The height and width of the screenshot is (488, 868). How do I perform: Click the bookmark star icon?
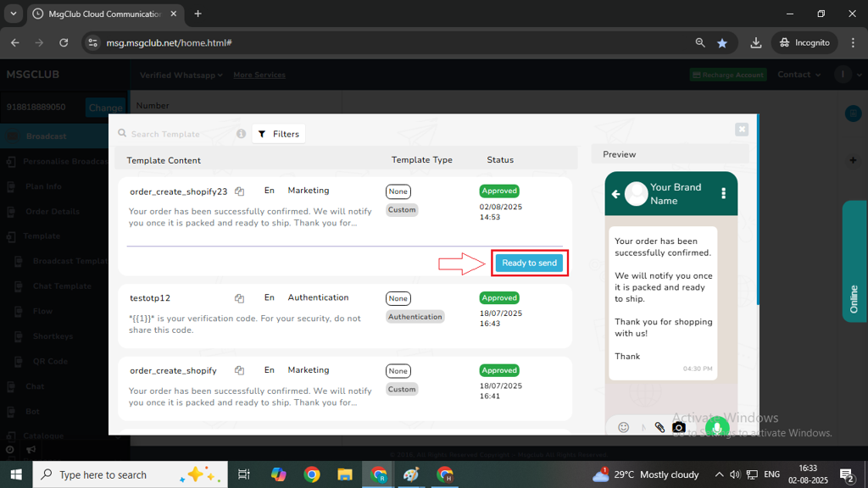pyautogui.click(x=722, y=42)
